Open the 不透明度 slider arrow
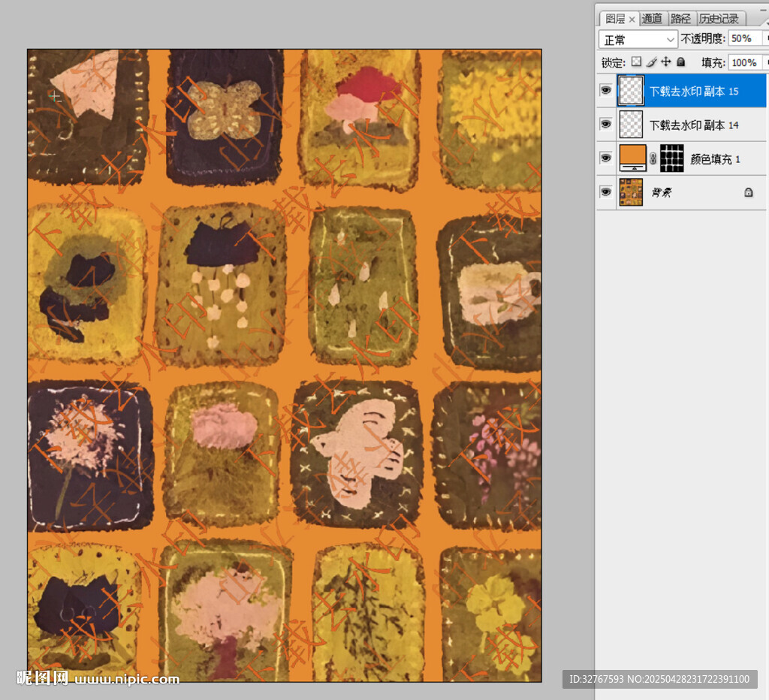Viewport: 769px width, 700px height. [x=765, y=38]
